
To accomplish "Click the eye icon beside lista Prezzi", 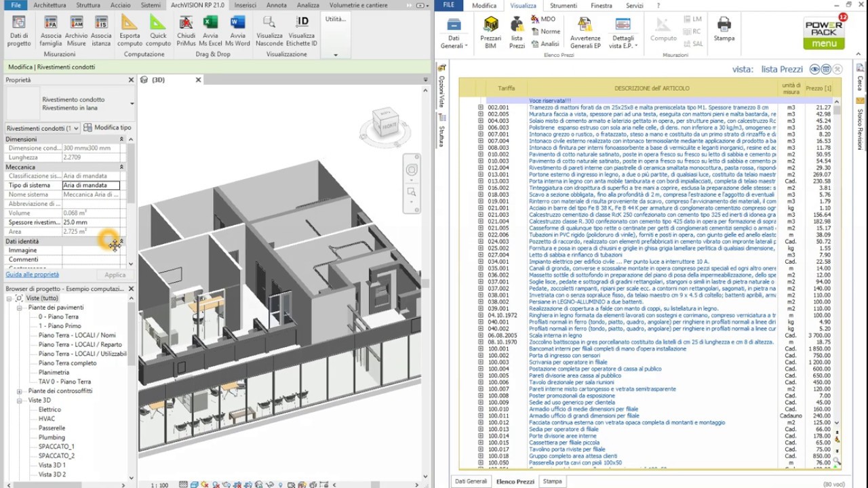I will pos(814,69).
